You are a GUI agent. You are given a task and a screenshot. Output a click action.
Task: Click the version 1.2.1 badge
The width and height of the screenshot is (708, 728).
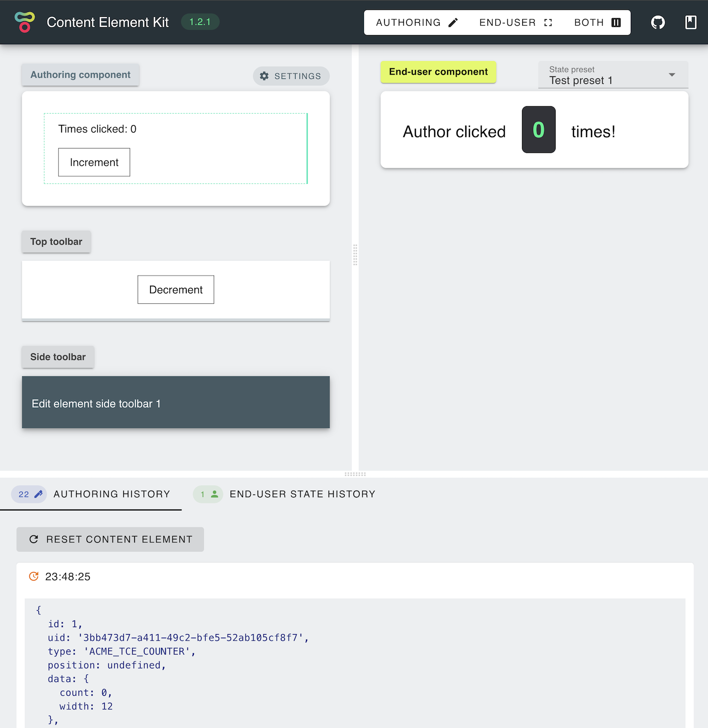[200, 22]
